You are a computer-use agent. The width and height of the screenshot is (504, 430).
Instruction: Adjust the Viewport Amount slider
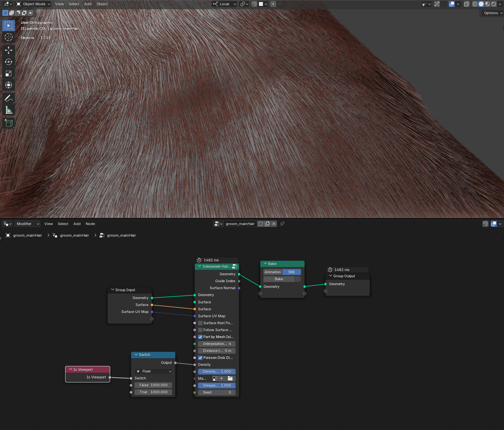[x=217, y=385]
